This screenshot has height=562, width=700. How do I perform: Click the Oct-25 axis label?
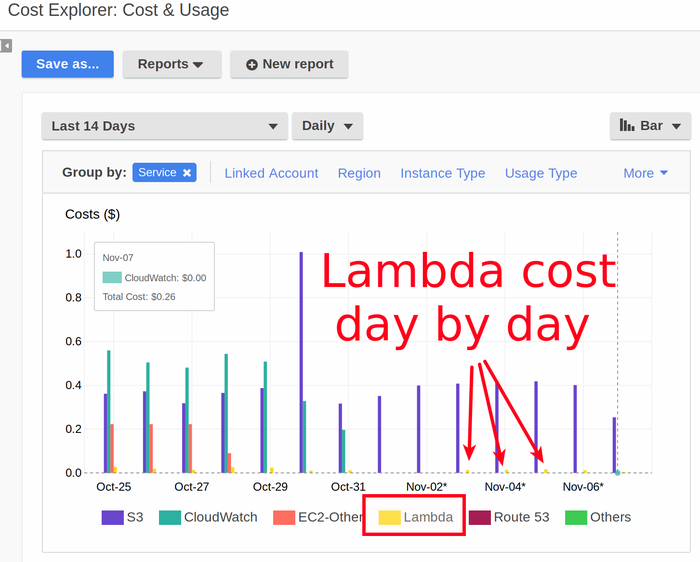113,487
